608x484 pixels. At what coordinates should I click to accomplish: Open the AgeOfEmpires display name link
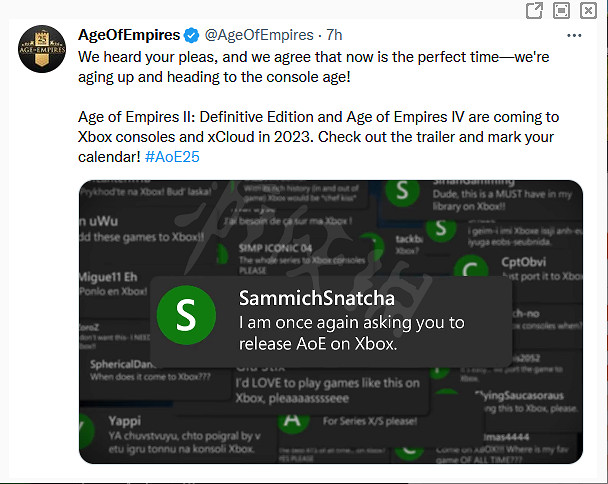click(x=130, y=35)
